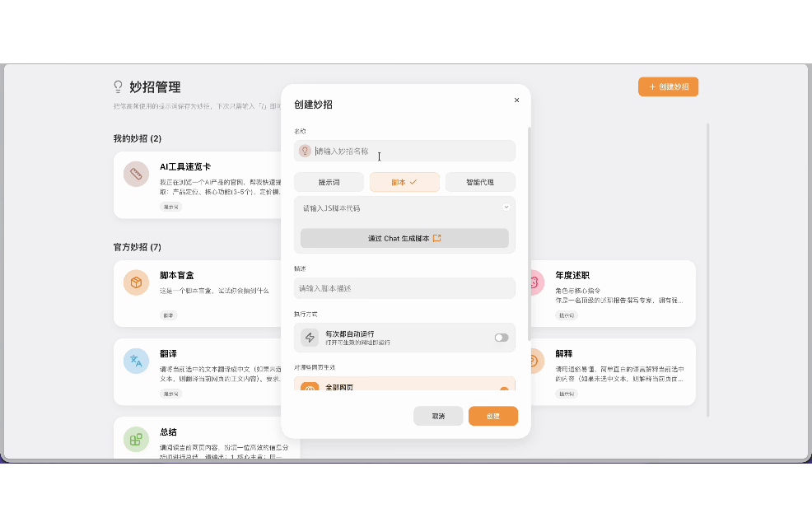812x527 pixels.
Task: Click the AI工具速览卡 card title
Action: point(184,166)
